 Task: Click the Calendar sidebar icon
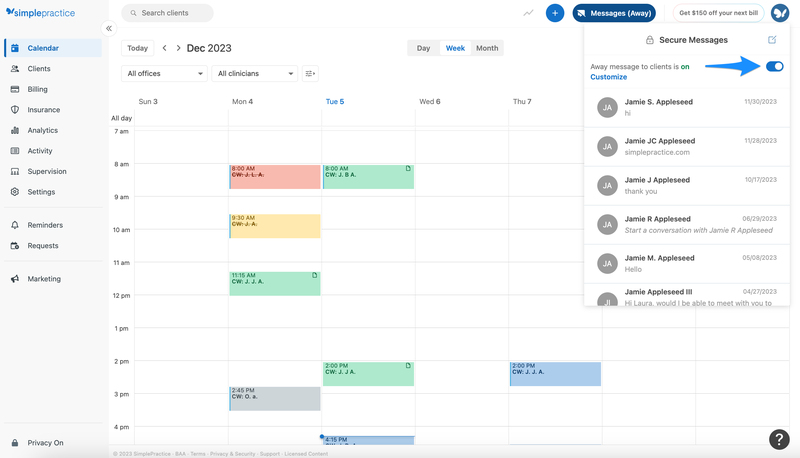pyautogui.click(x=15, y=48)
